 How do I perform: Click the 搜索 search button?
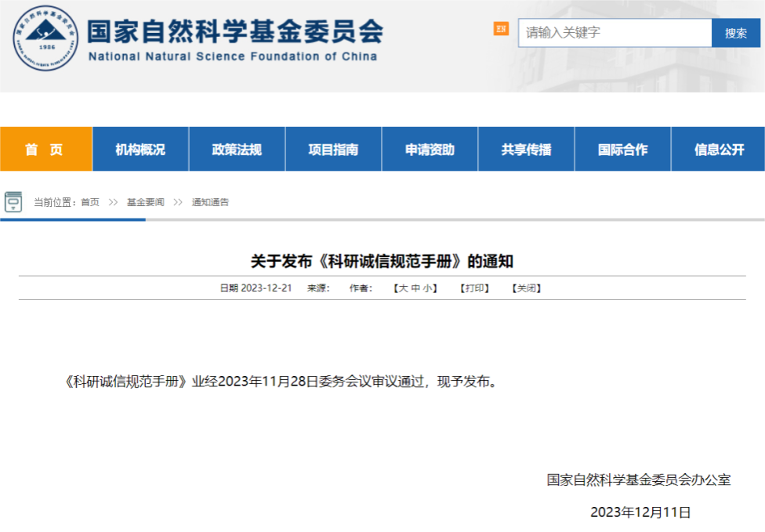(736, 33)
